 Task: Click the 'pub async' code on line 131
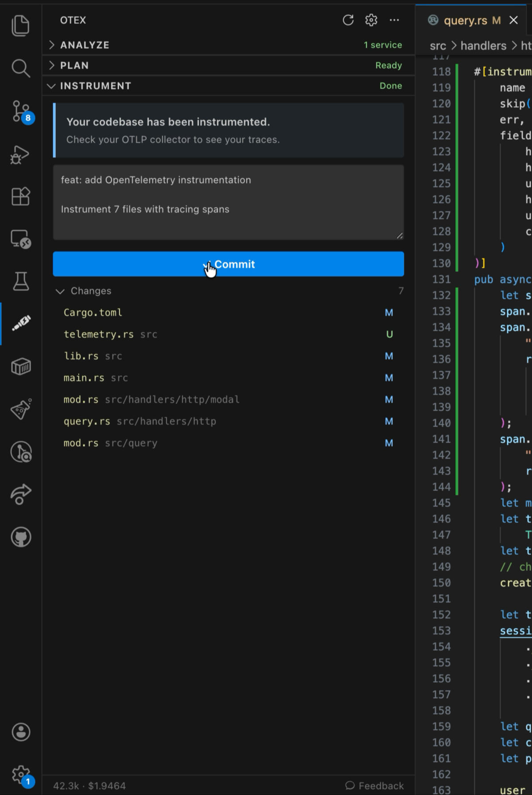(503, 279)
